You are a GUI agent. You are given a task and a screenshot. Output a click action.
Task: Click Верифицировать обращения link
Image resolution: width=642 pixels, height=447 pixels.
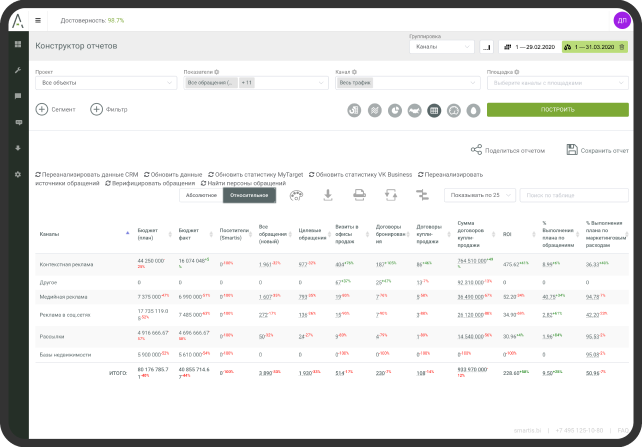[x=151, y=183]
